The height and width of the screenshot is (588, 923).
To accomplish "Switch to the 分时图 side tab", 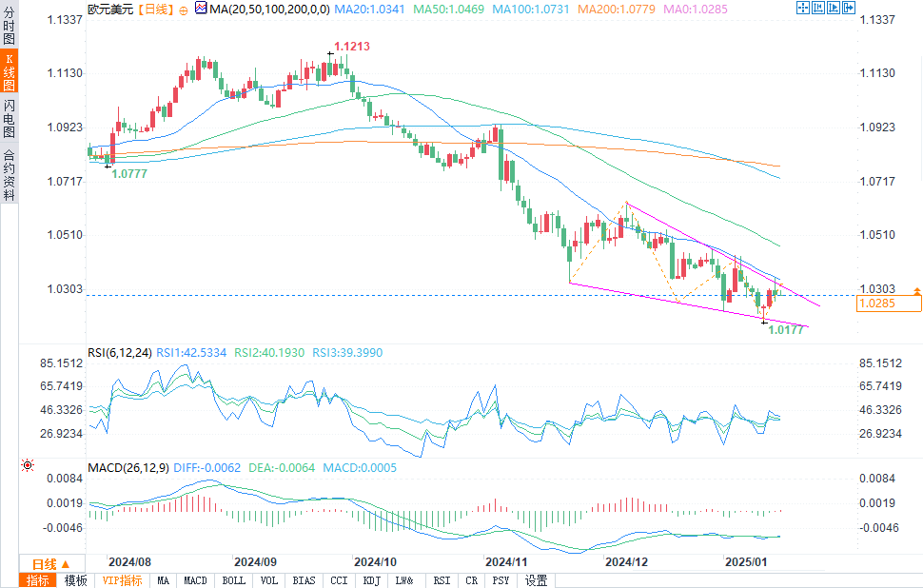I will click(9, 25).
